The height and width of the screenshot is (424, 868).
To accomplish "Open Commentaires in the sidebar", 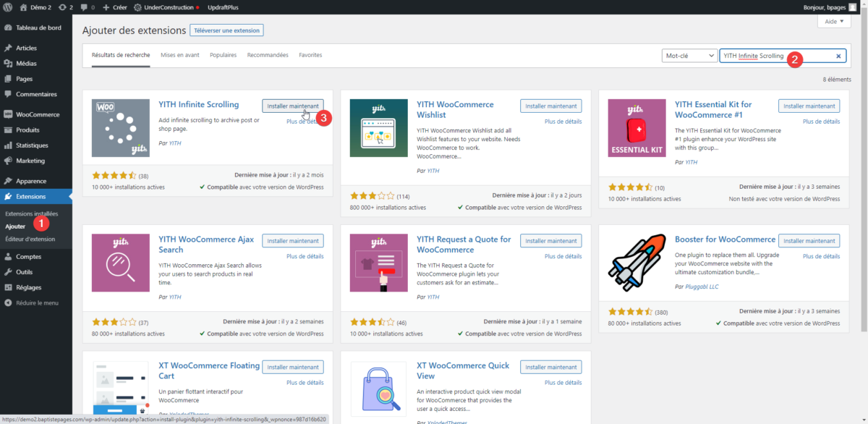I will tap(36, 94).
